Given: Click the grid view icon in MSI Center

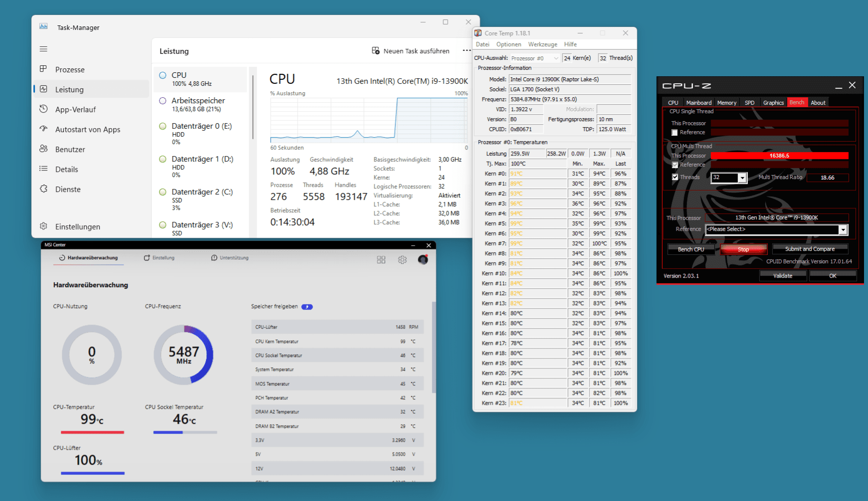Looking at the screenshot, I should pos(381,260).
